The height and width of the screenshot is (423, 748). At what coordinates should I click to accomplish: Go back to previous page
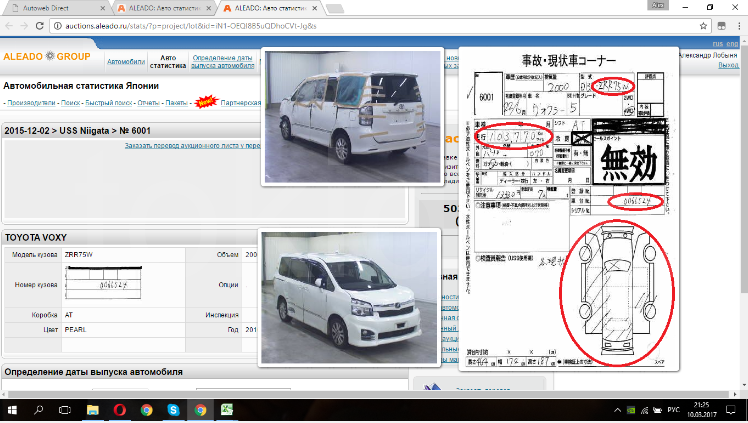(9, 26)
